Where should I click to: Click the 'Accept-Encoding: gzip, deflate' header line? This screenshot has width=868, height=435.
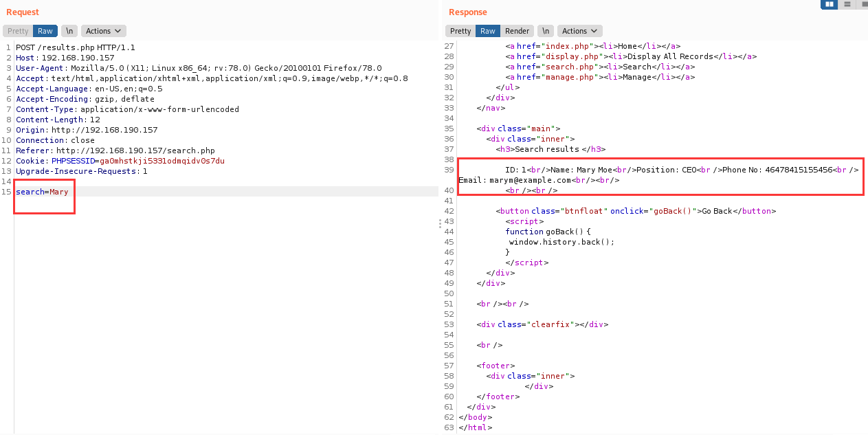(85, 99)
